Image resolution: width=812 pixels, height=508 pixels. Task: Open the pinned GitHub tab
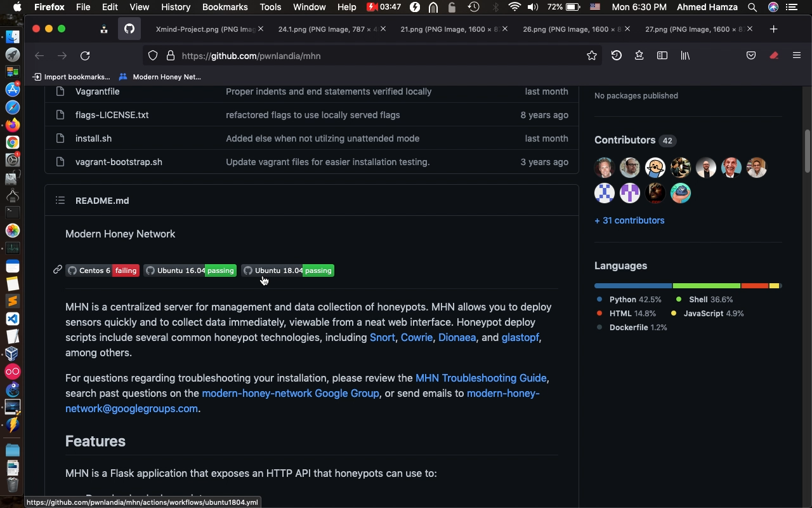click(x=129, y=29)
